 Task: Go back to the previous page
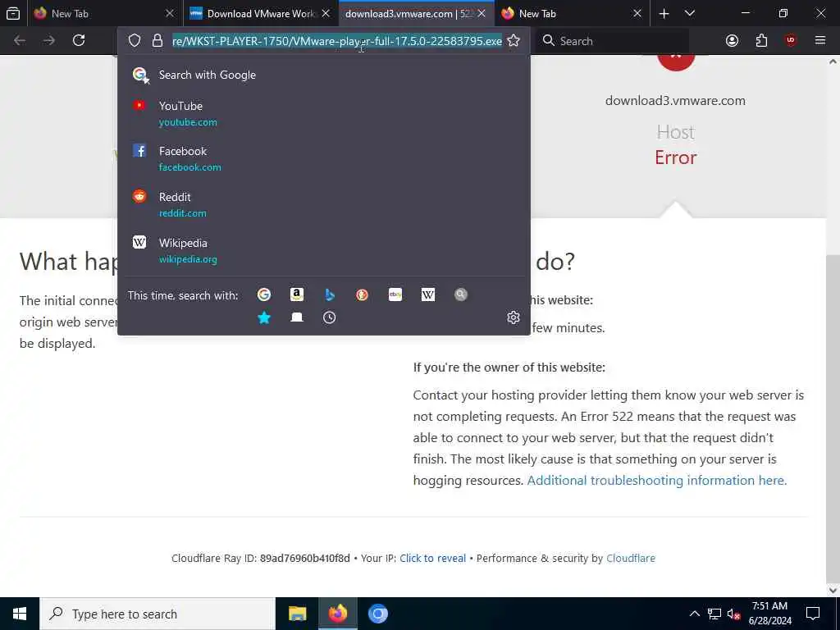20,41
